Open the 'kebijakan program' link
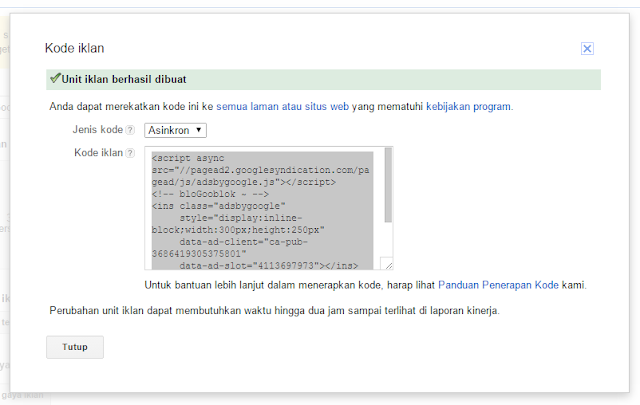640x405 pixels. tap(468, 107)
